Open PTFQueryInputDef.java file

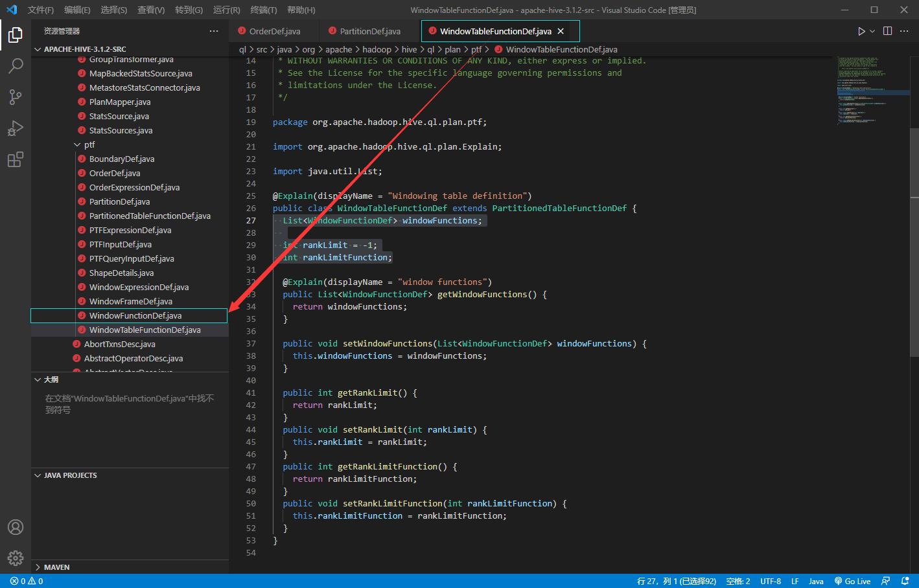130,258
